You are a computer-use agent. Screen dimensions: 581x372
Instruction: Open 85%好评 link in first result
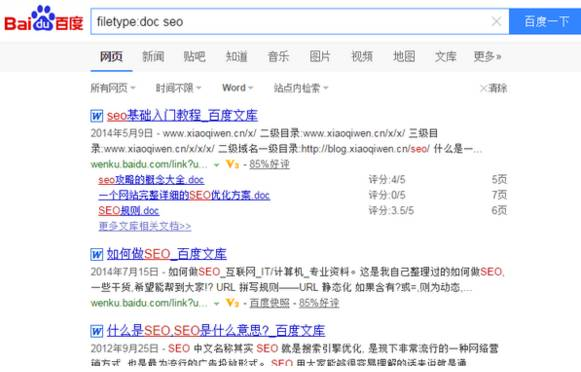(269, 164)
